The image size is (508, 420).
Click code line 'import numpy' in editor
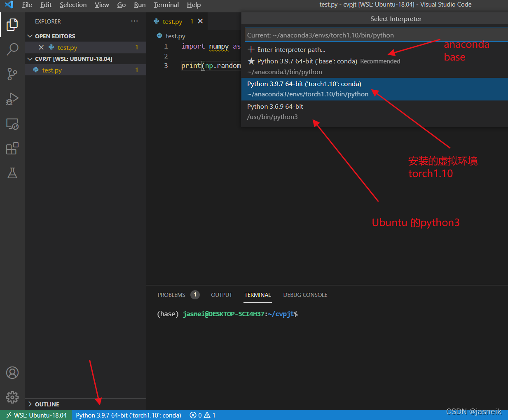pyautogui.click(x=211, y=47)
